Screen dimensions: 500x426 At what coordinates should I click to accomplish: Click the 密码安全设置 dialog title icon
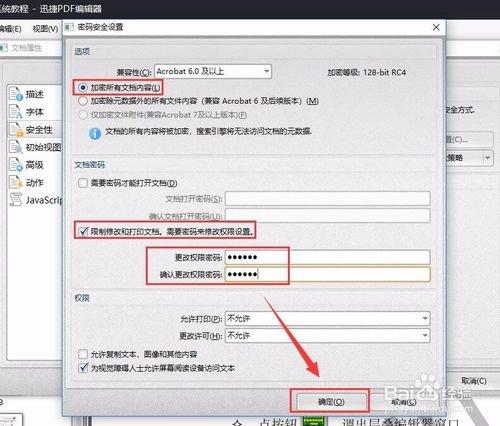point(69,27)
